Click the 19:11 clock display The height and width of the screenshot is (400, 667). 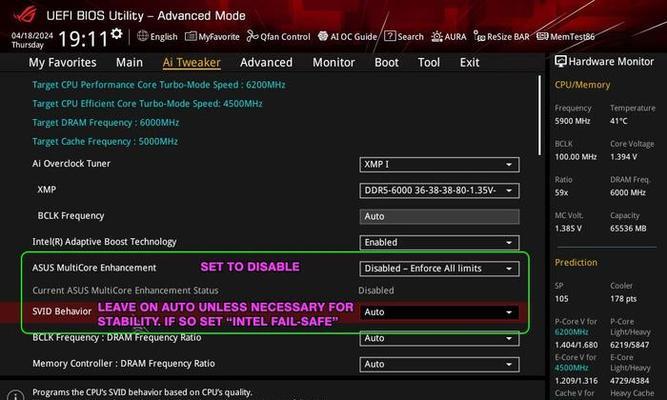(83, 39)
